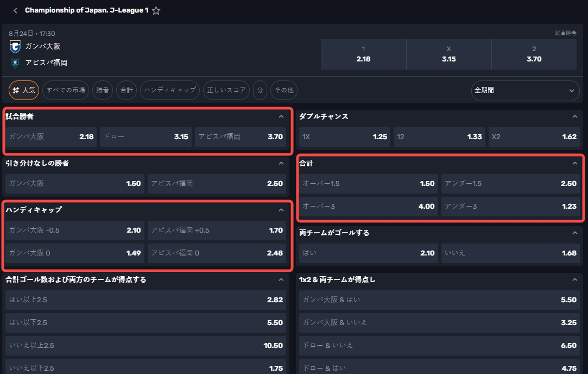Bet on ドロー at odds 3.15
Viewport: 588px width, 374px height.
tap(146, 137)
